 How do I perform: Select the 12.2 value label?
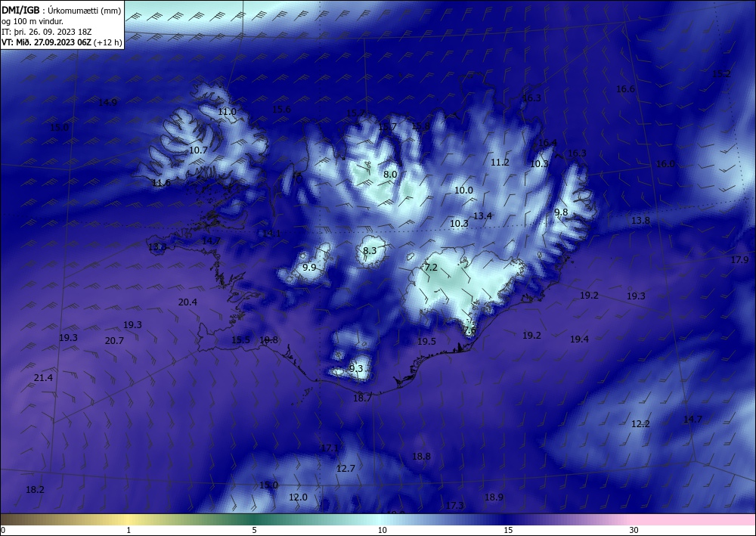pyautogui.click(x=641, y=423)
